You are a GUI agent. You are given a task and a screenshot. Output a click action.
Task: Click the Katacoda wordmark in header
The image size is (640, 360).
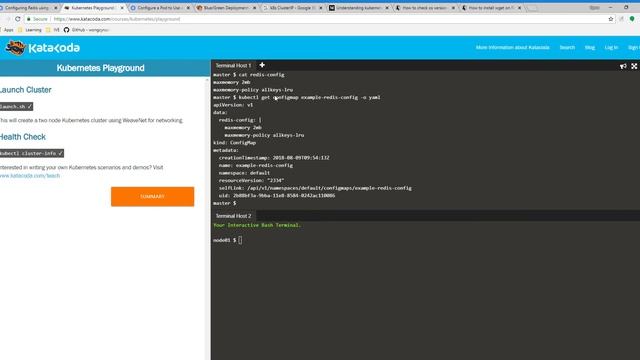[x=54, y=48]
